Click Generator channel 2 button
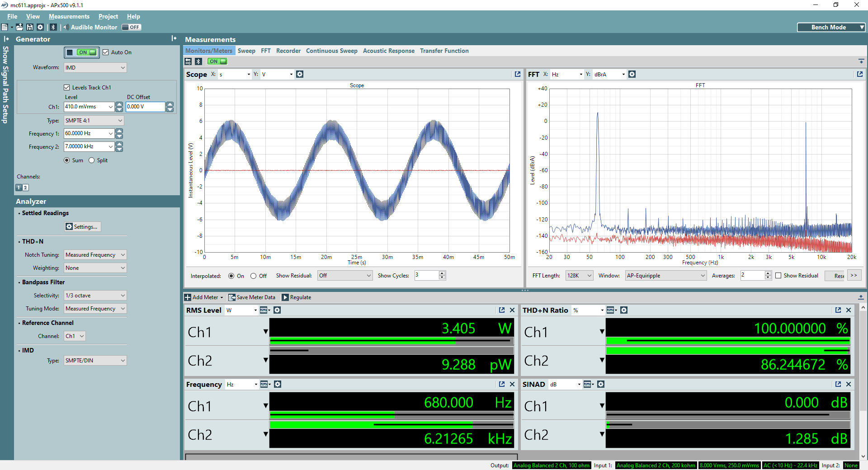Screen dimensions: 868x470 (26, 188)
